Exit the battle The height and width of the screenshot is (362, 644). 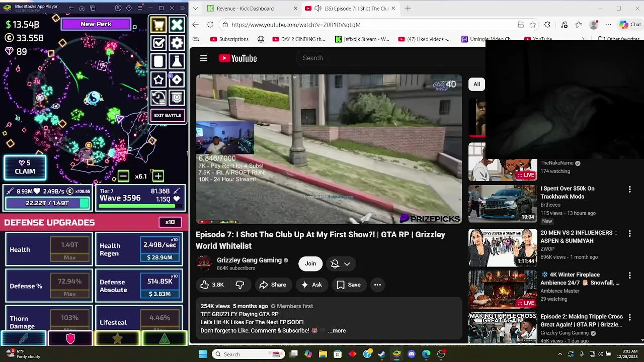168,116
